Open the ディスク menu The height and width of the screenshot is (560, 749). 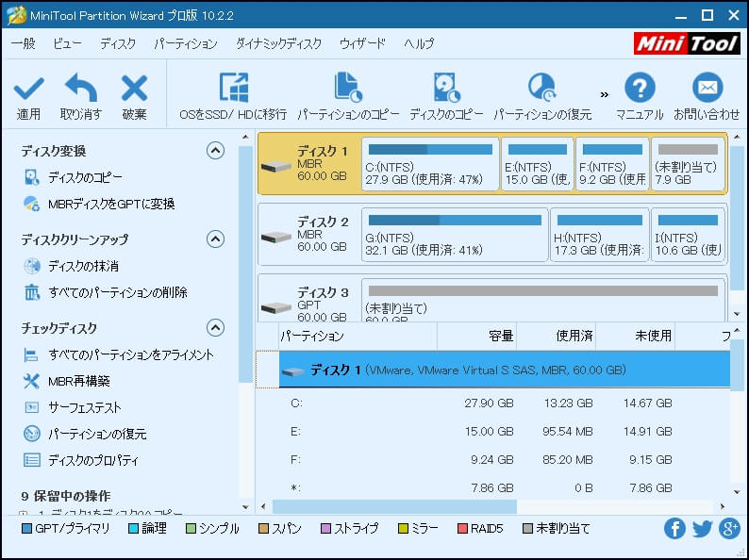pos(118,44)
